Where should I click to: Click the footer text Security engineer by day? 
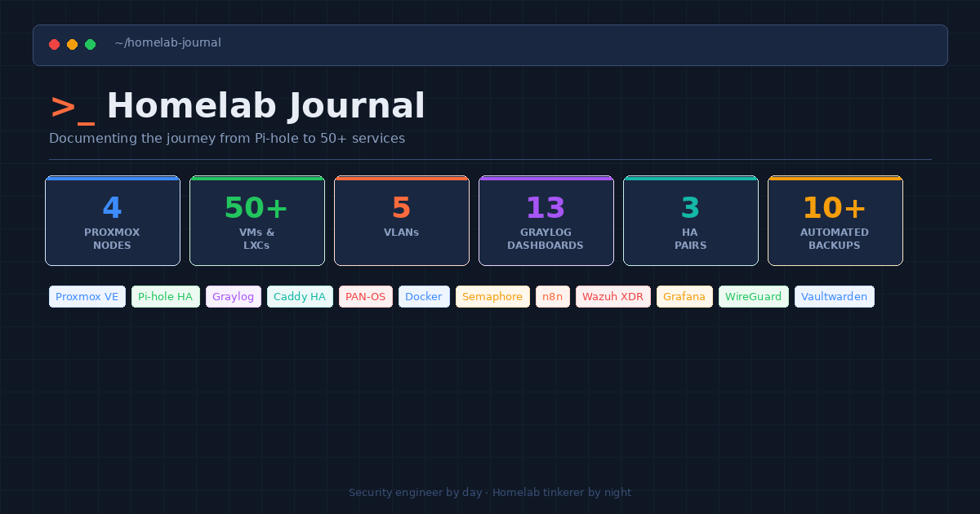pos(490,493)
